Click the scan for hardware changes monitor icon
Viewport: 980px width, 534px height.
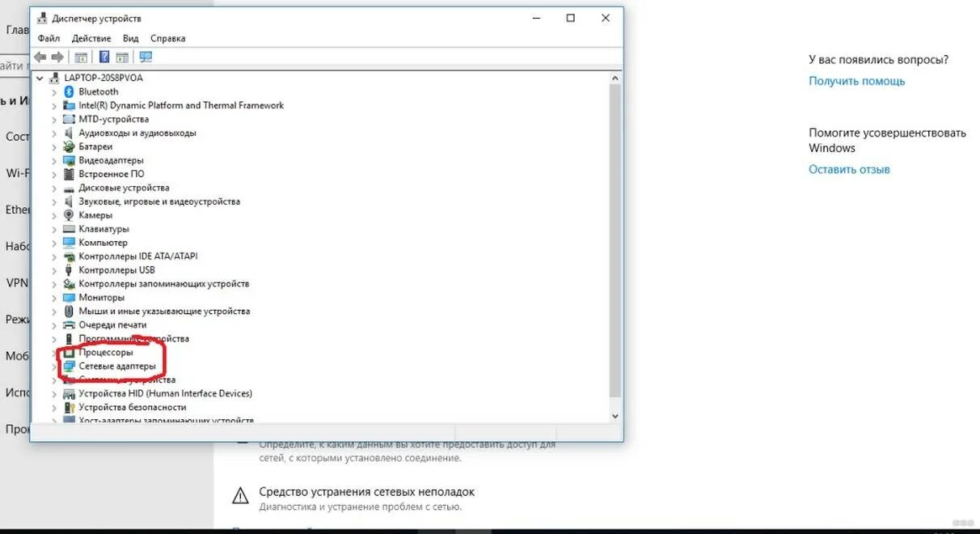[x=146, y=57]
